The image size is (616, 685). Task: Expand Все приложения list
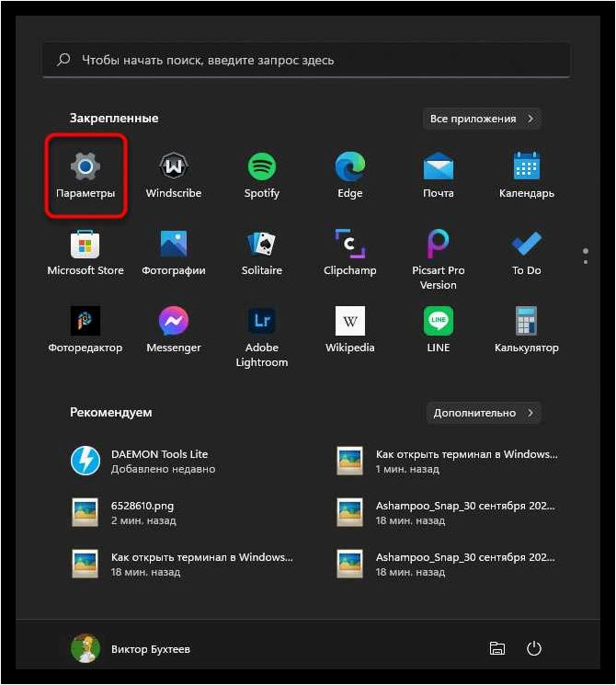(x=482, y=119)
